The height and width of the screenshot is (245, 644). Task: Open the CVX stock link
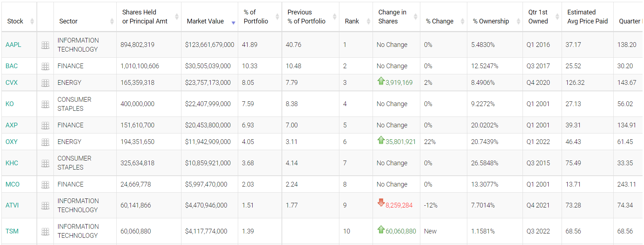tap(12, 83)
